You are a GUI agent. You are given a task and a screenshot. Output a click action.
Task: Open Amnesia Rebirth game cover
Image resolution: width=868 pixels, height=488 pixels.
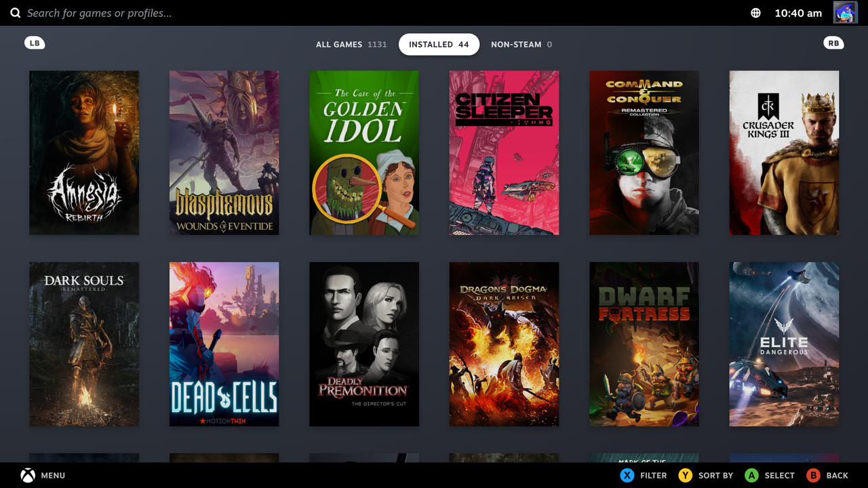click(84, 152)
